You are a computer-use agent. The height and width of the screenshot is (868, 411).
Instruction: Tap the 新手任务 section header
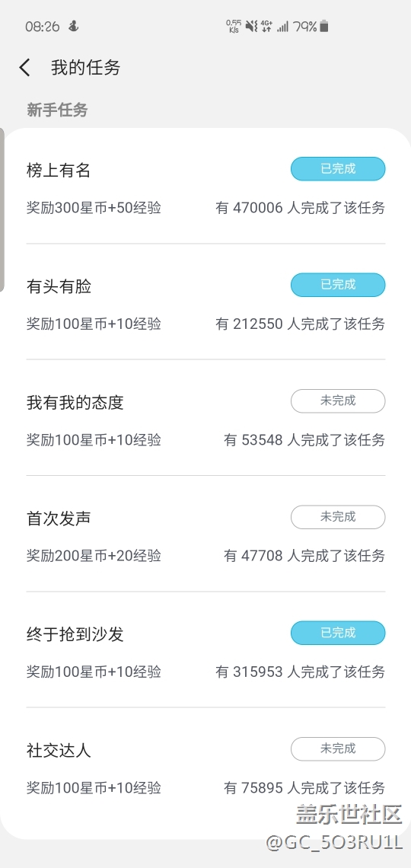58,110
